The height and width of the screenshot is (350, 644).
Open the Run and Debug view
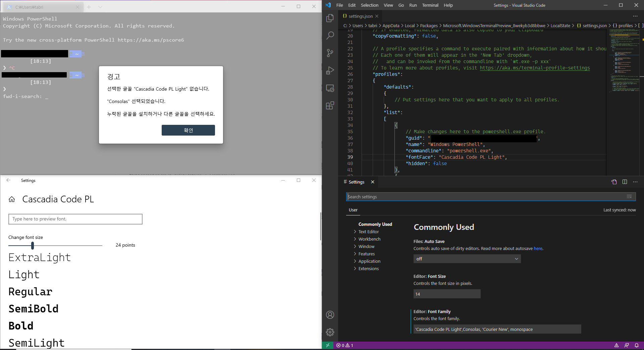pyautogui.click(x=330, y=70)
